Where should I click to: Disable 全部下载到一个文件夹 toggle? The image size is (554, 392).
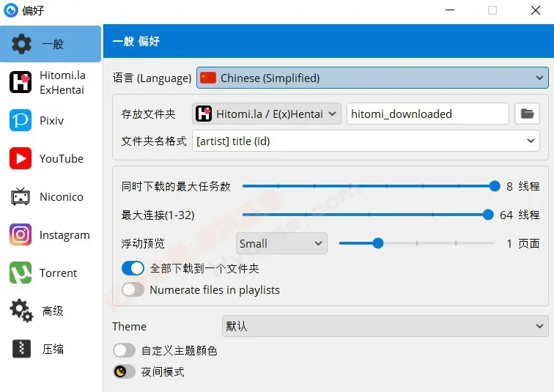133,269
